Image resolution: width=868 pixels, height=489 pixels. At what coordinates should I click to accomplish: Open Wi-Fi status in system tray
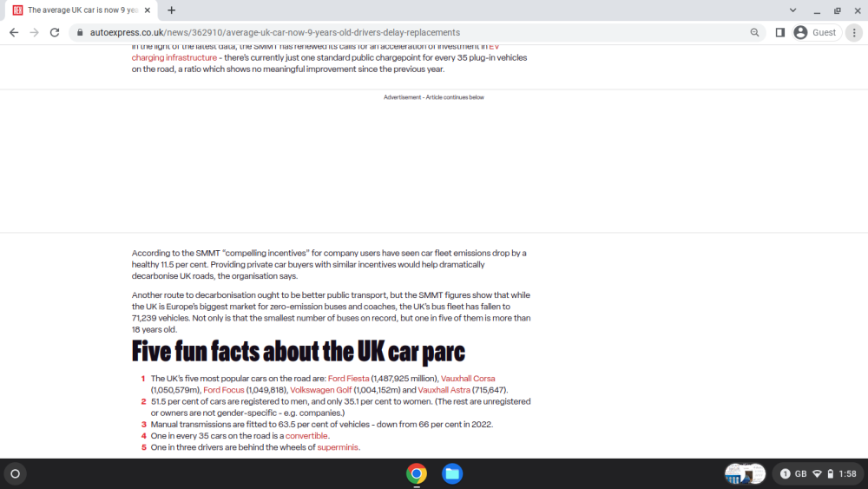pos(817,474)
